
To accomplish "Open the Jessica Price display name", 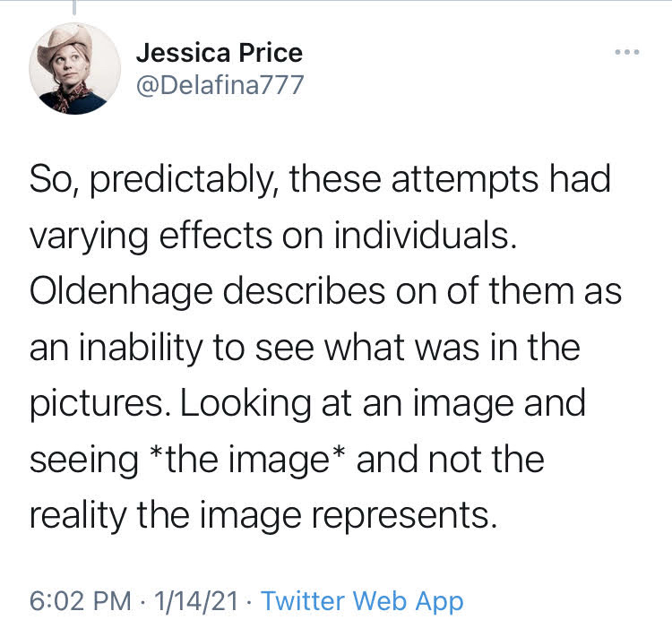I will point(220,53).
